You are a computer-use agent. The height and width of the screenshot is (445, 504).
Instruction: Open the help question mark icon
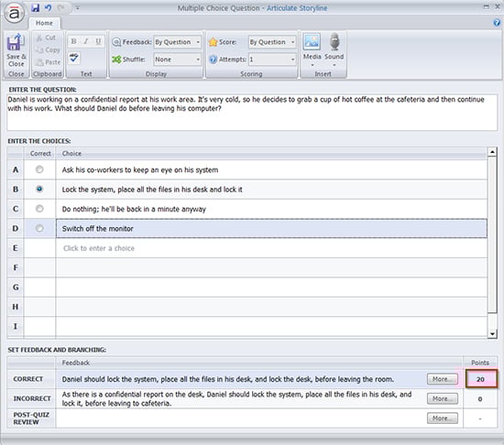click(x=497, y=23)
